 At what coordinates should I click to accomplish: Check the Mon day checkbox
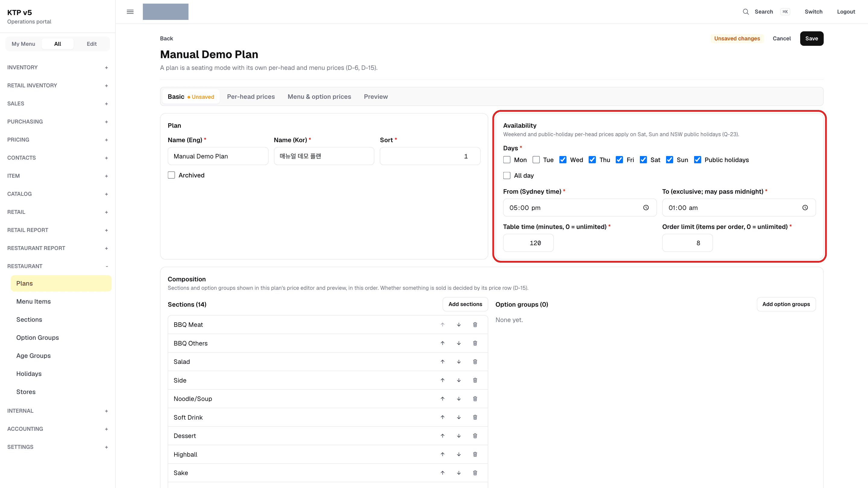pyautogui.click(x=506, y=160)
